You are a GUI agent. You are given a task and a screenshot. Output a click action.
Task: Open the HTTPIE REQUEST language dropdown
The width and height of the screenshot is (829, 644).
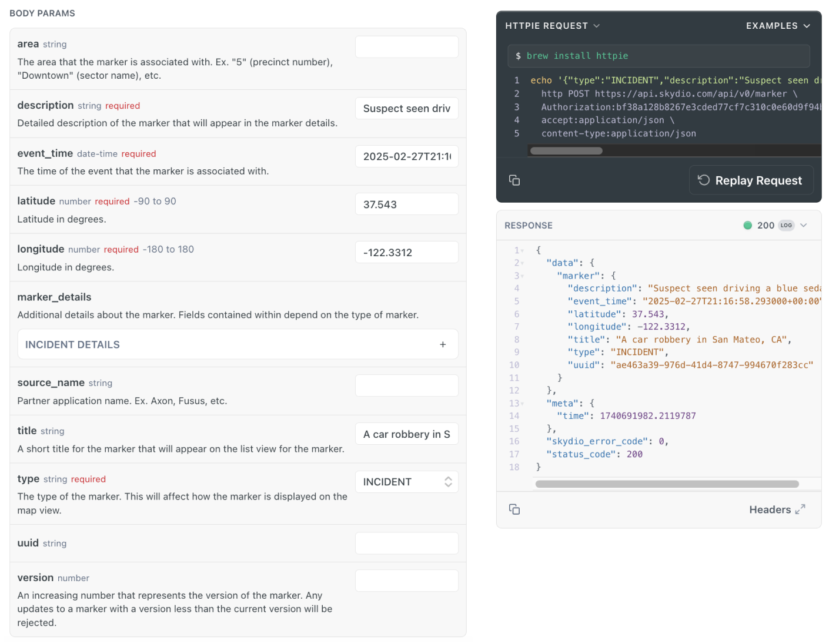point(553,26)
